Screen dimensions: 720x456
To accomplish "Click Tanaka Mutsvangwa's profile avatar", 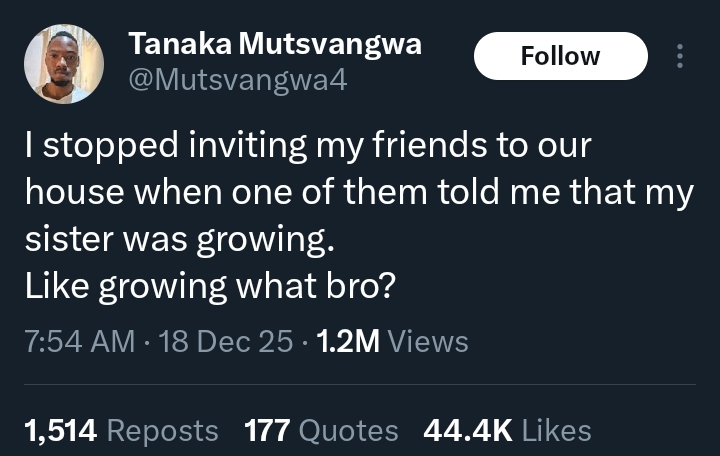I will (x=64, y=64).
